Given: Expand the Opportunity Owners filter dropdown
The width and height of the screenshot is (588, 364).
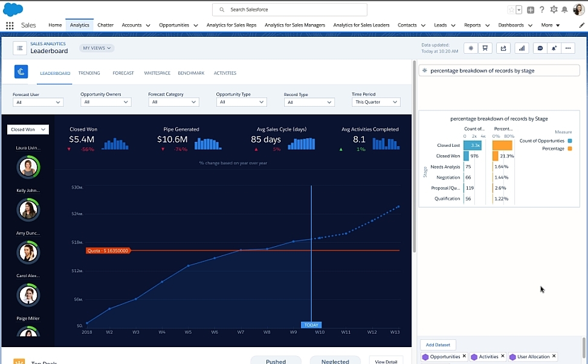Looking at the screenshot, I should point(105,102).
